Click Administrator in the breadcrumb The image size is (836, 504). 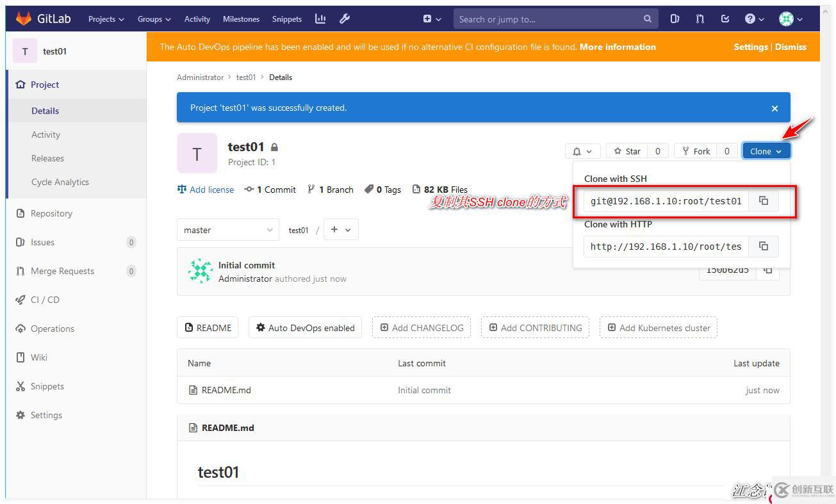click(201, 77)
